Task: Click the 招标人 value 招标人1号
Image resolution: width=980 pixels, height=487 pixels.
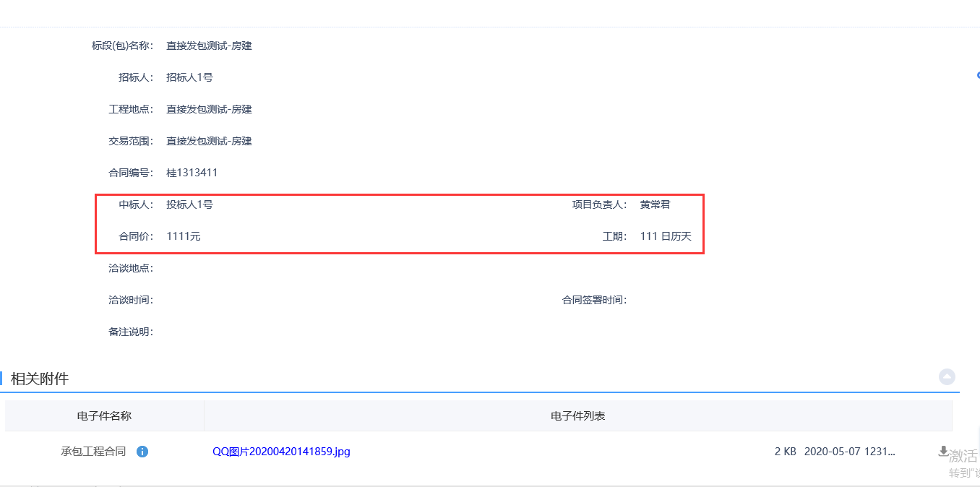Action: [x=189, y=77]
